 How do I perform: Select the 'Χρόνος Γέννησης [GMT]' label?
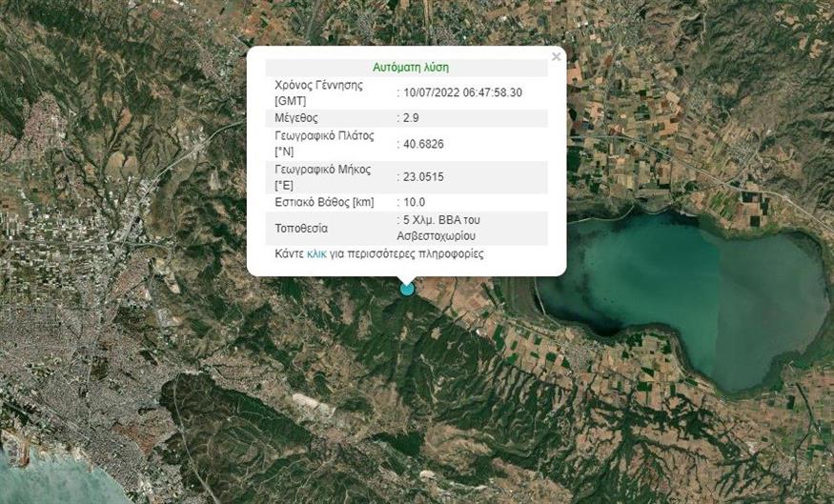tap(318, 92)
